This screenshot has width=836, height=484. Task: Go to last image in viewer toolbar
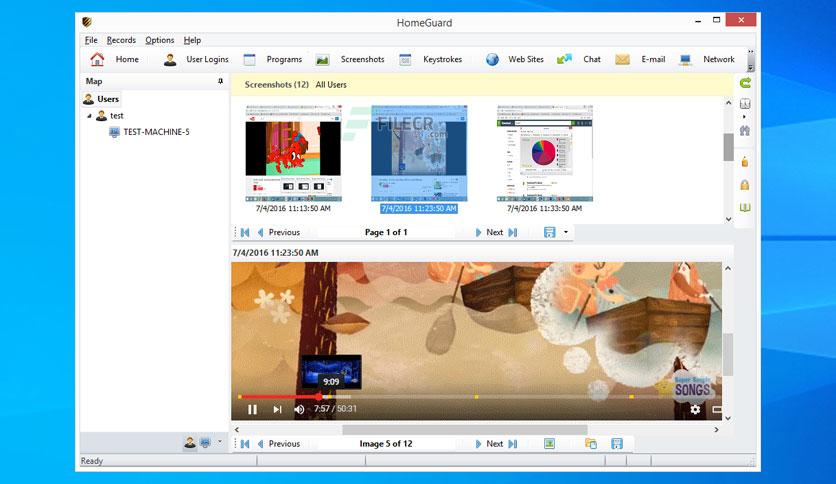513,443
